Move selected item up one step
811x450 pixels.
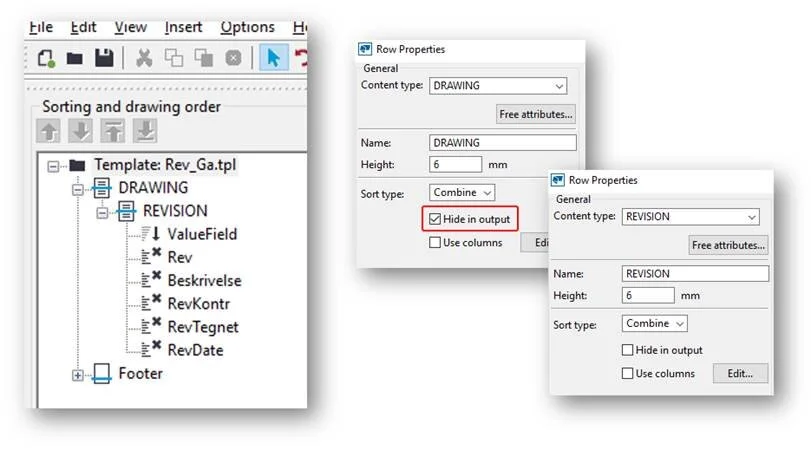point(49,131)
